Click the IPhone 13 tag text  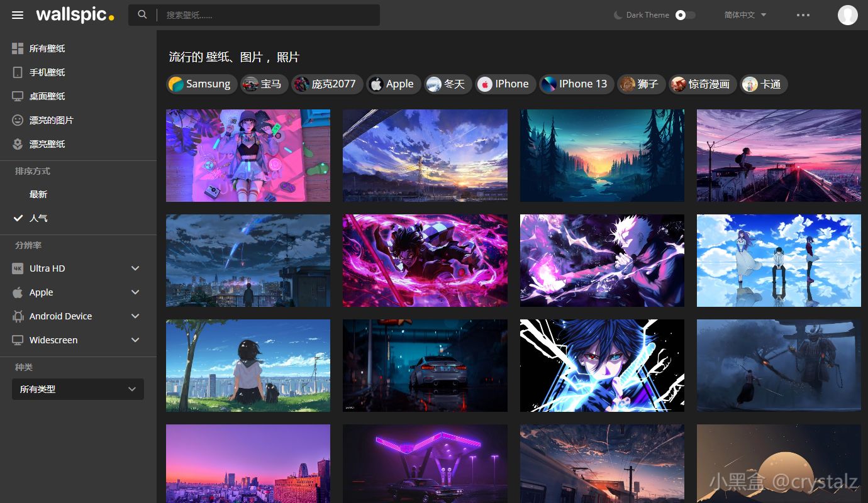(x=583, y=84)
